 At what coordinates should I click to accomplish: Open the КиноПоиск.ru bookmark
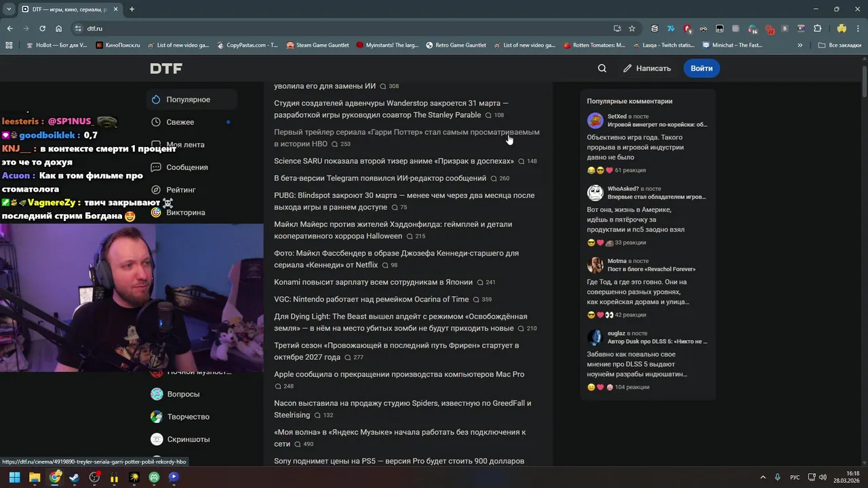118,45
